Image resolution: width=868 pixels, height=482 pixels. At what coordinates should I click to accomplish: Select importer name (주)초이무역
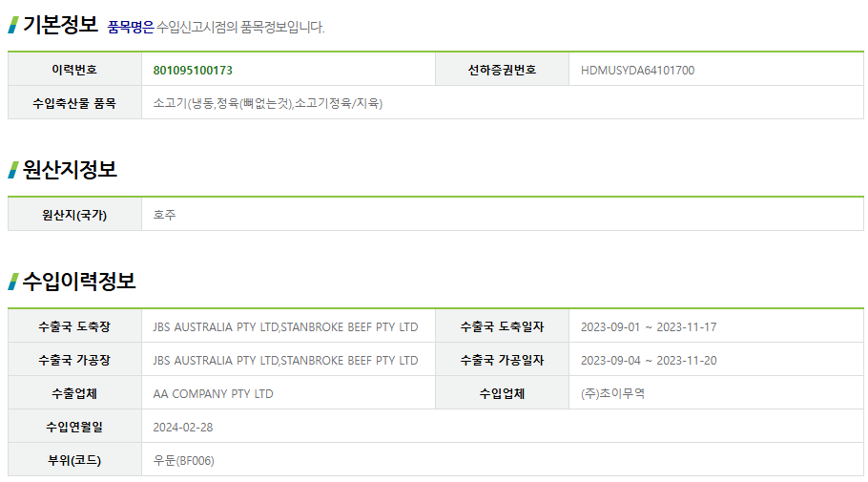click(x=612, y=393)
